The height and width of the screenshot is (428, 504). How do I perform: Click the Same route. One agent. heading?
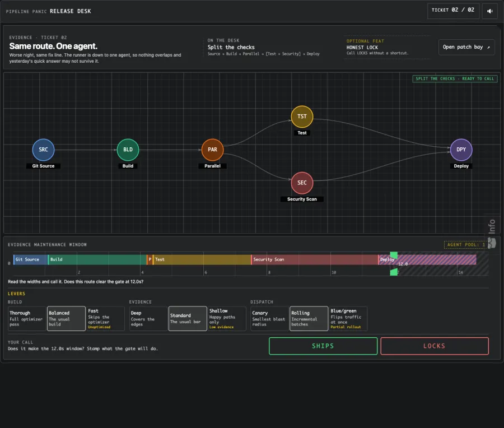pyautogui.click(x=53, y=46)
